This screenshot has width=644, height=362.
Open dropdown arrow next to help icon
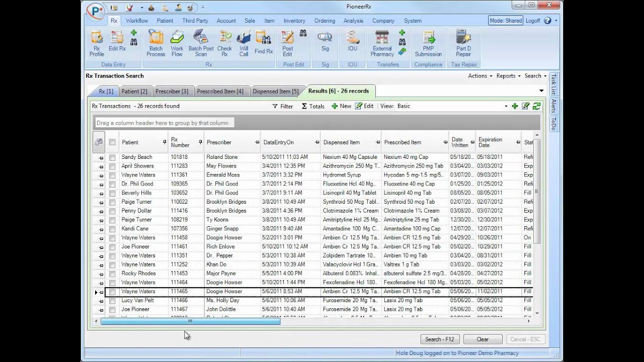[555, 21]
